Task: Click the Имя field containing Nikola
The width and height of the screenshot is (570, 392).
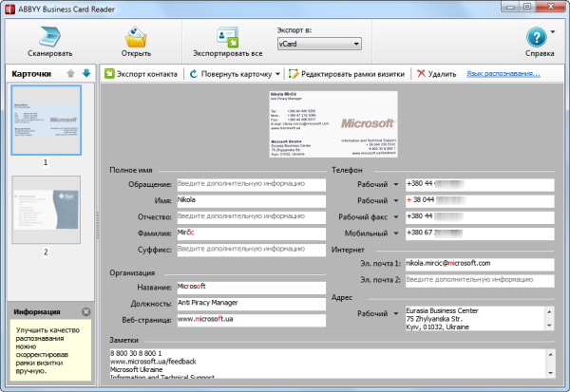Action: coord(251,201)
